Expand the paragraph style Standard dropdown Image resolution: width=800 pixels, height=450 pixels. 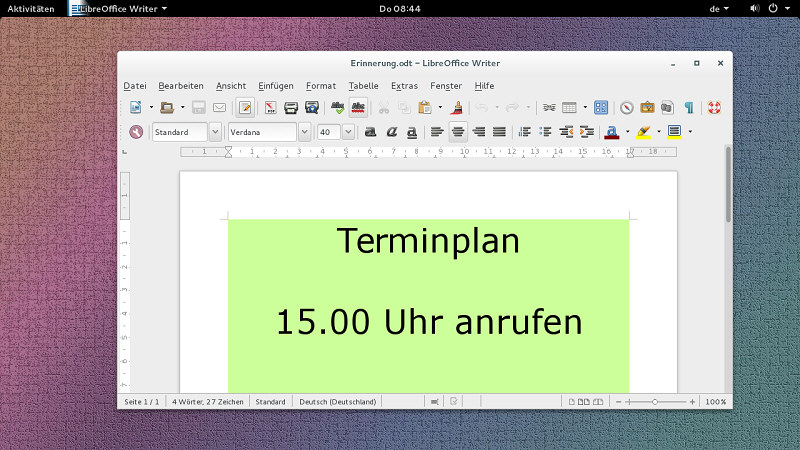point(215,132)
